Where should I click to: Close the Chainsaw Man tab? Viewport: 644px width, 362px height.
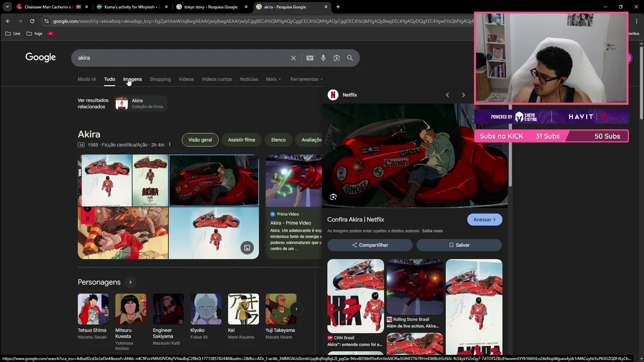[x=87, y=7]
